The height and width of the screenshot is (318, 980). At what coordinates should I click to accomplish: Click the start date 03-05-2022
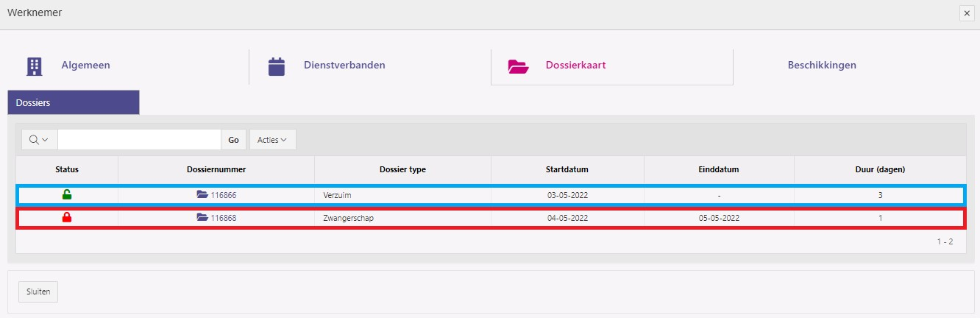567,195
